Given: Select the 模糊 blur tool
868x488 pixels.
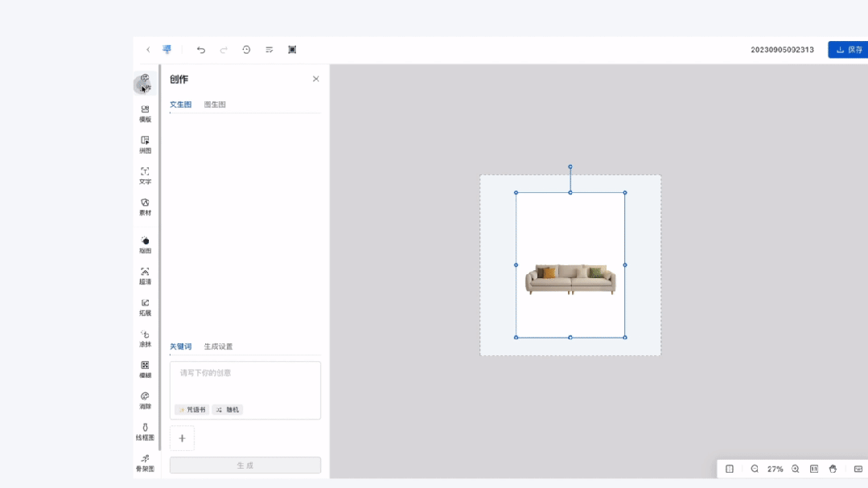Looking at the screenshot, I should tap(145, 369).
